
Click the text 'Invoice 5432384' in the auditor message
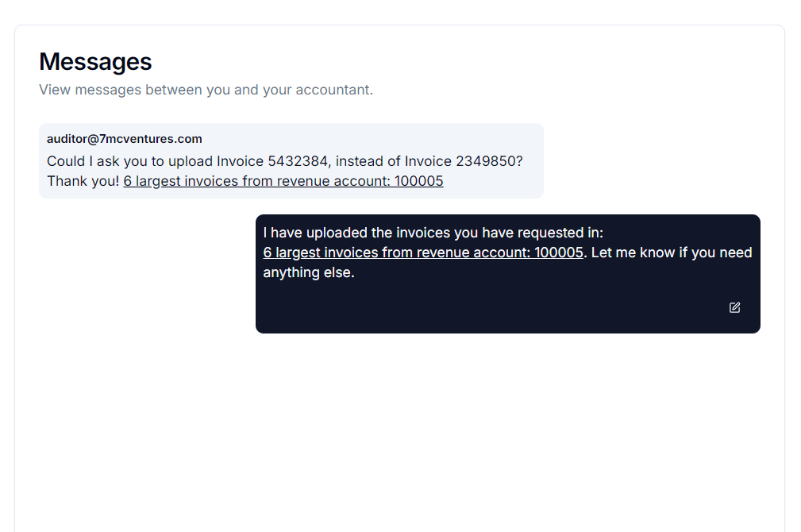coord(272,161)
